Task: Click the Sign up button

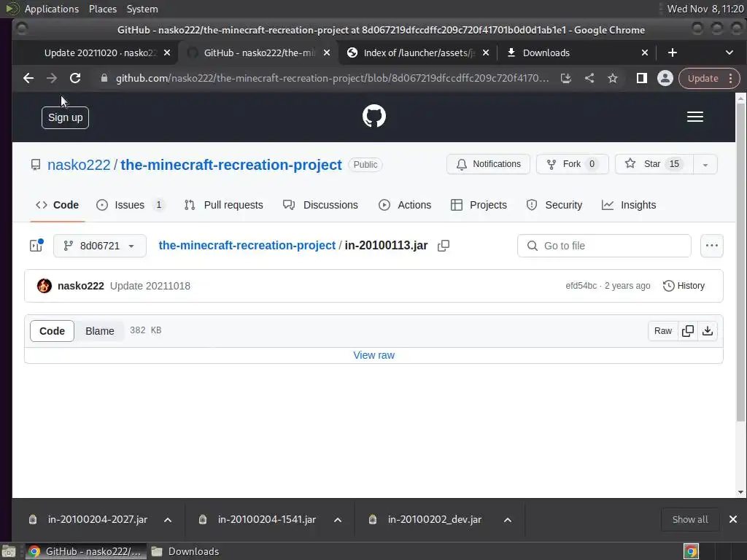Action: [65, 117]
